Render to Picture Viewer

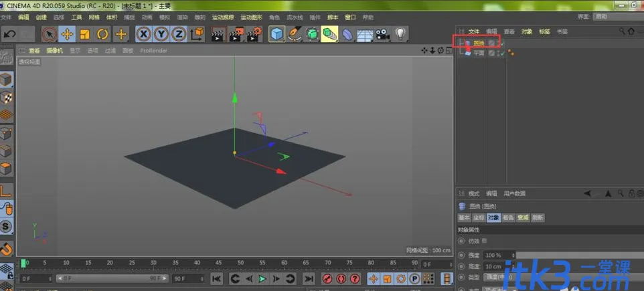(x=236, y=35)
